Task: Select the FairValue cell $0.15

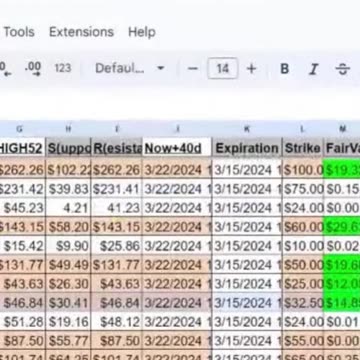Action: click(341, 189)
